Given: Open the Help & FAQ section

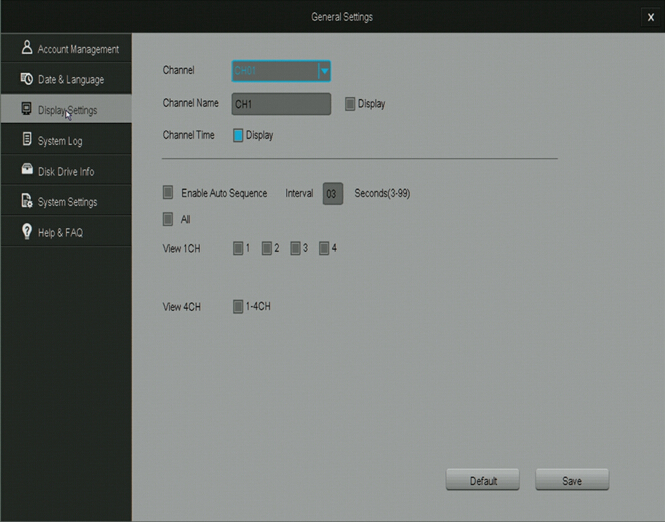Looking at the screenshot, I should pyautogui.click(x=66, y=232).
